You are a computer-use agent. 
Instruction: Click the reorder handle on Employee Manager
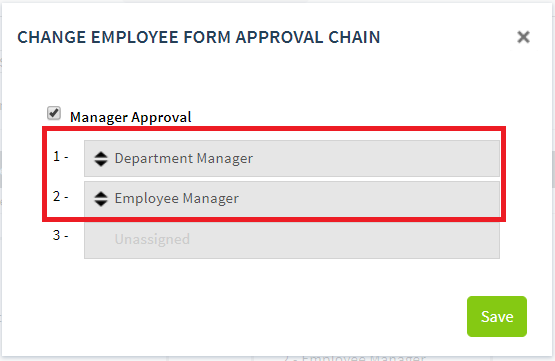(x=101, y=199)
